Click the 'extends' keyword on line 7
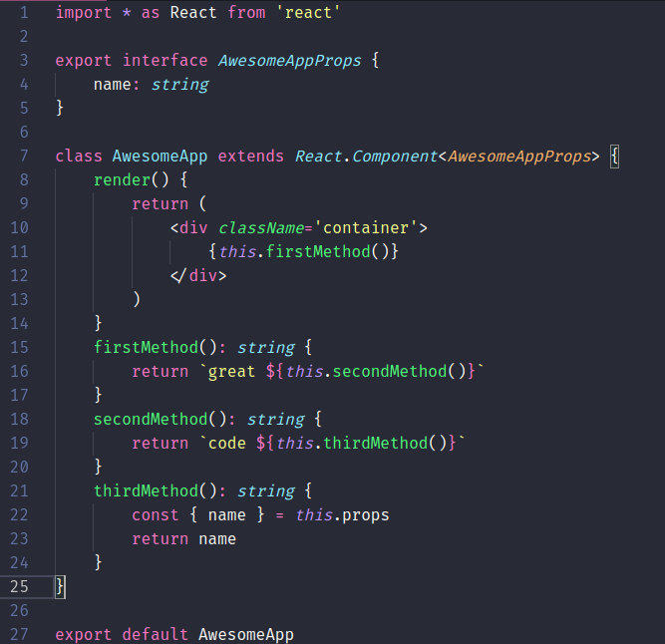665x644 pixels. [251, 157]
